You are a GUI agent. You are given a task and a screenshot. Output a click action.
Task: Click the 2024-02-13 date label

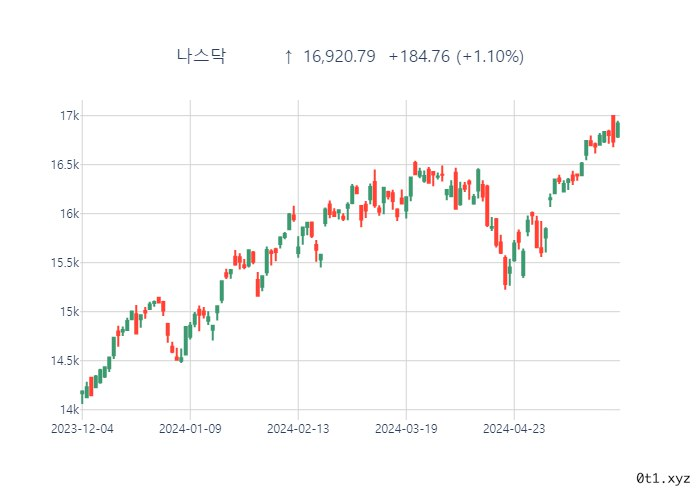point(298,429)
